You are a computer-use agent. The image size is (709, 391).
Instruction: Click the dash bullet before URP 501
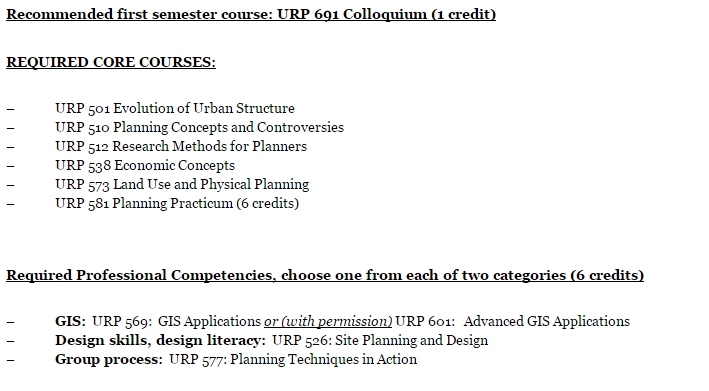pos(10,109)
